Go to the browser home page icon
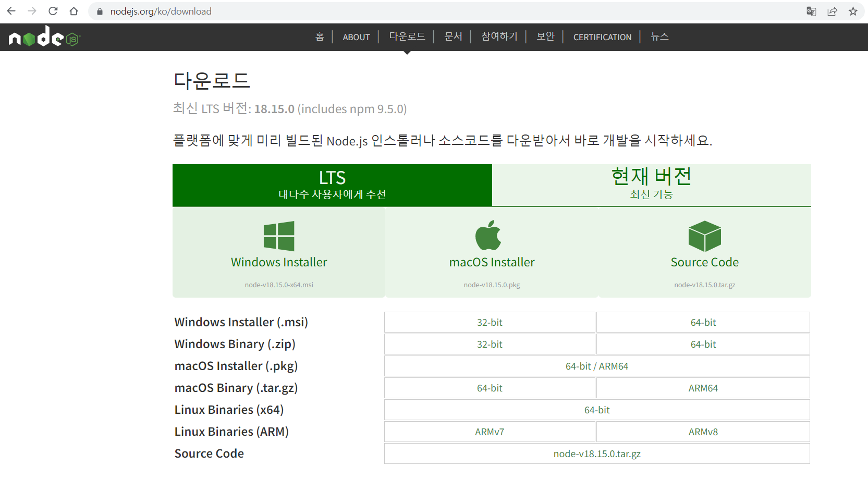This screenshot has height=478, width=868. coord(74,11)
